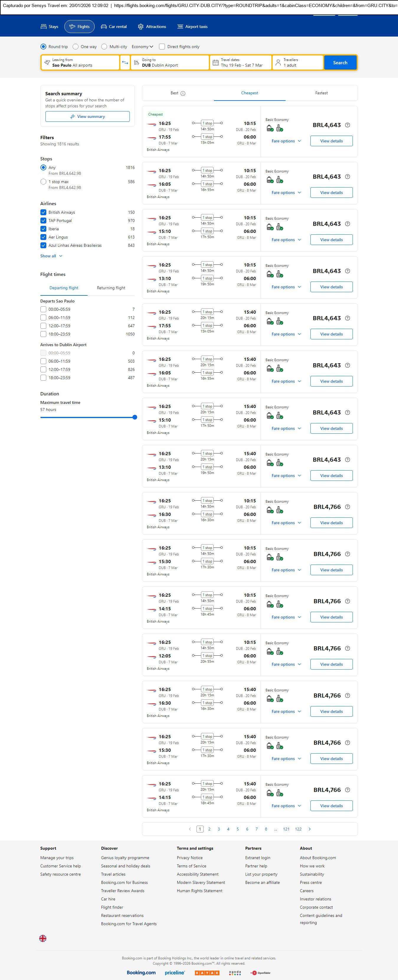398x980 pixels.
Task: Switch to the Fastest sorting tab
Action: (321, 93)
